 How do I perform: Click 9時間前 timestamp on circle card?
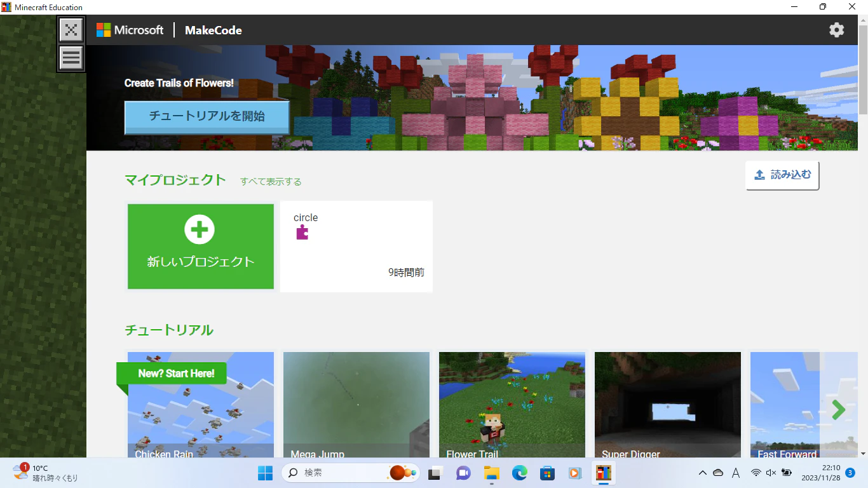[x=407, y=273]
